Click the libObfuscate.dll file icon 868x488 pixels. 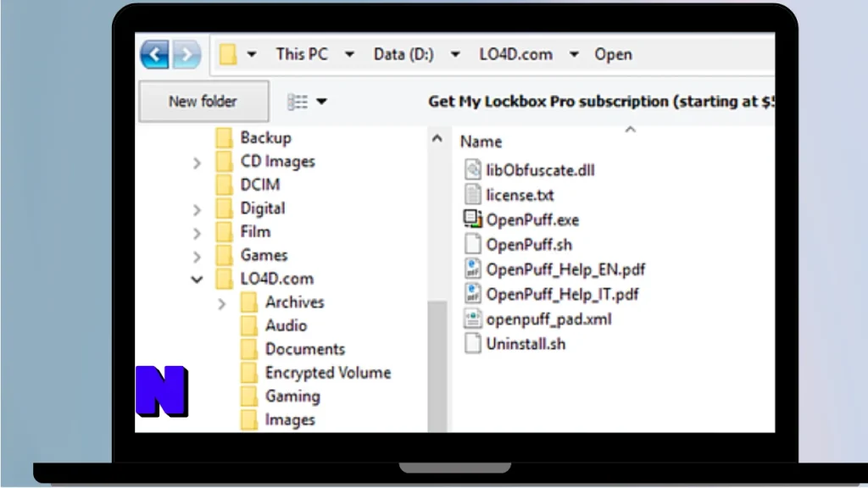[x=472, y=169]
